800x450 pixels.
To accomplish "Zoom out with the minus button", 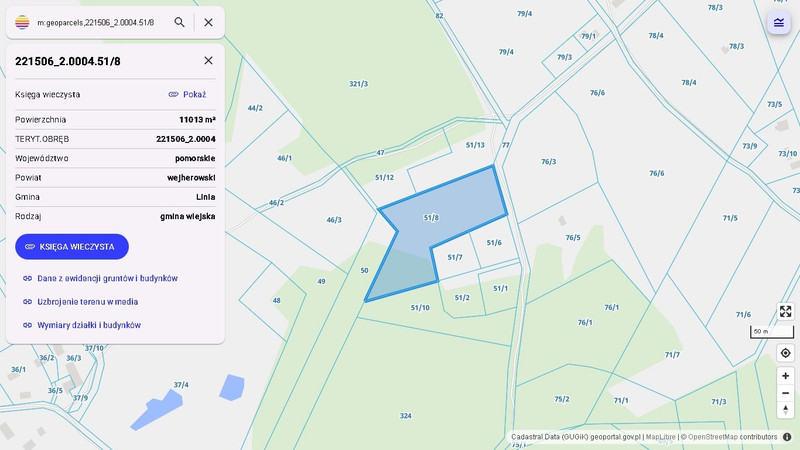I will [785, 393].
